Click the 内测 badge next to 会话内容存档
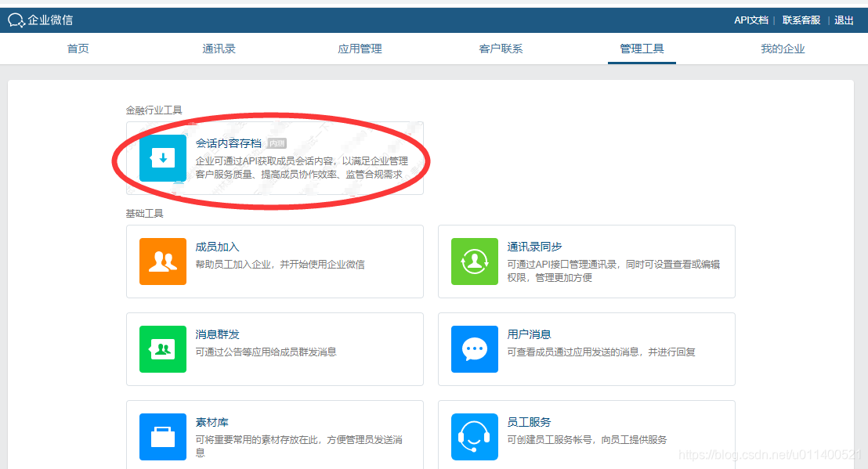Viewport: 868px width, 469px height. pos(277,144)
